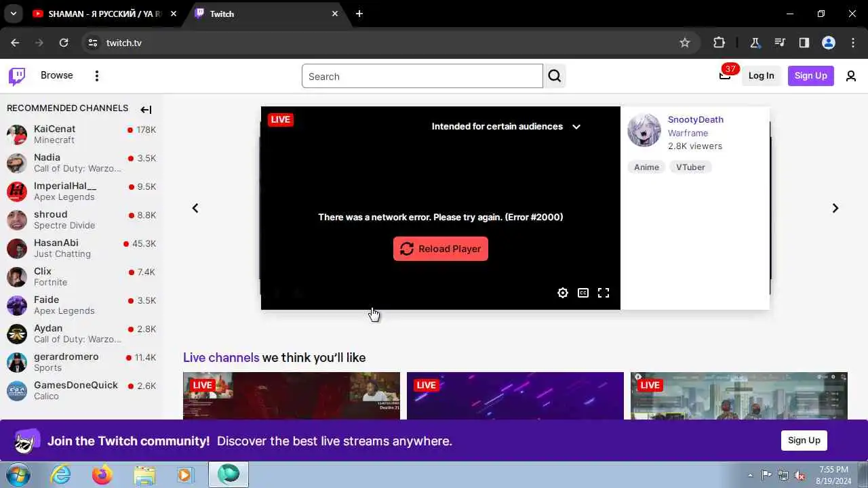
Task: Launch Internet Explorer from taskbar
Action: (x=61, y=474)
